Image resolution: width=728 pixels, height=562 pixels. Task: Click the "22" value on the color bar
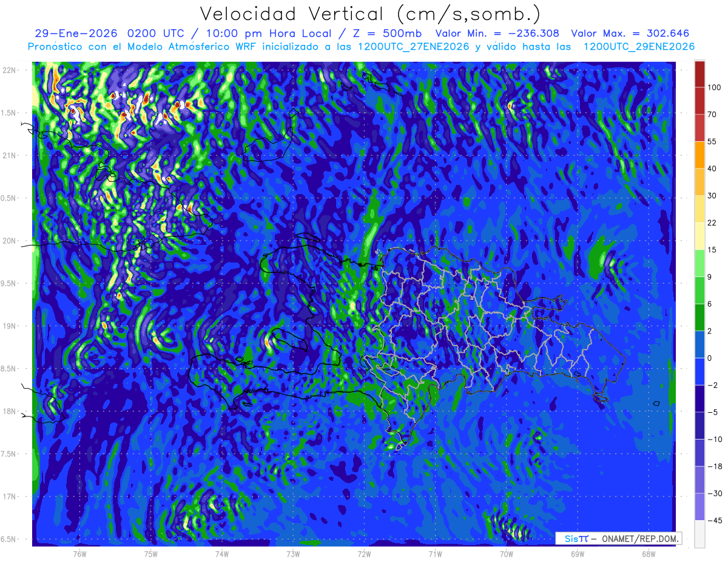tap(713, 222)
